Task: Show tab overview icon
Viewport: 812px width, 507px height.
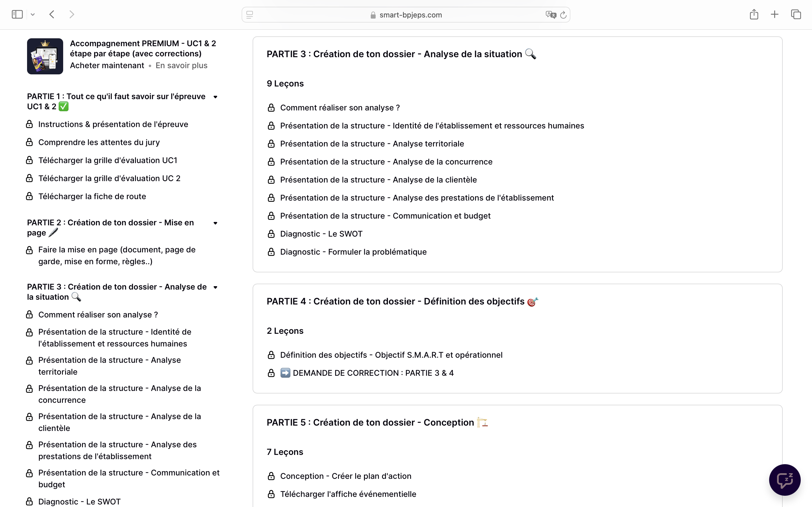Action: pyautogui.click(x=796, y=14)
